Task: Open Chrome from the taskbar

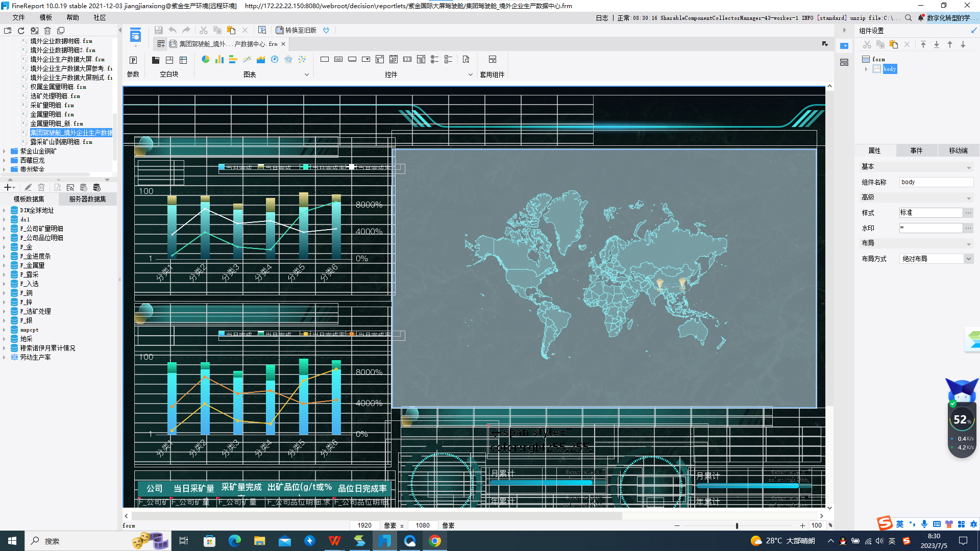Action: [x=435, y=541]
